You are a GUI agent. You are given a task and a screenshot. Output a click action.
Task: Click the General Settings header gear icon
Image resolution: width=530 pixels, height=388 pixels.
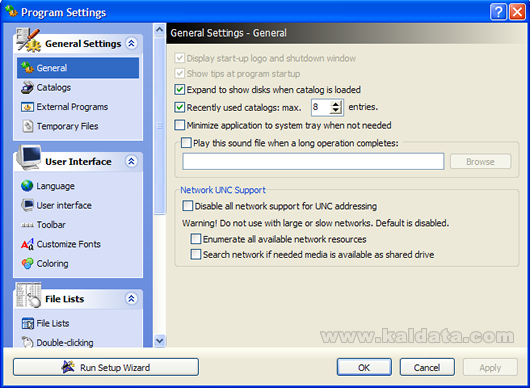[29, 41]
